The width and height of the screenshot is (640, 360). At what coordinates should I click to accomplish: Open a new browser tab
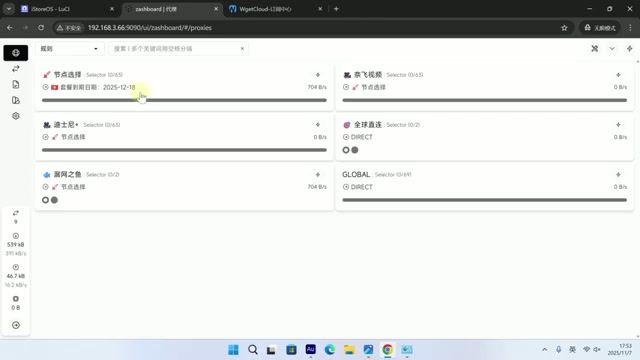click(x=336, y=9)
